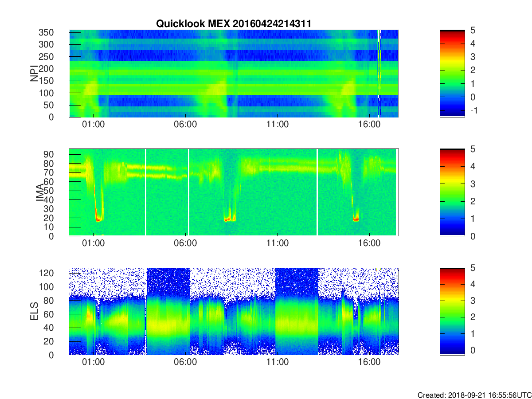Click 16:00 tick label under NPI panel

pos(369,125)
